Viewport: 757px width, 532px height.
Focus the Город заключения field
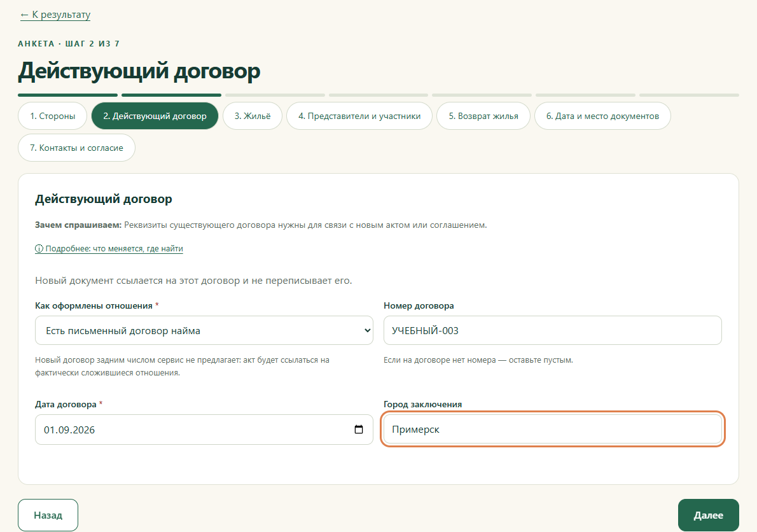pyautogui.click(x=552, y=429)
